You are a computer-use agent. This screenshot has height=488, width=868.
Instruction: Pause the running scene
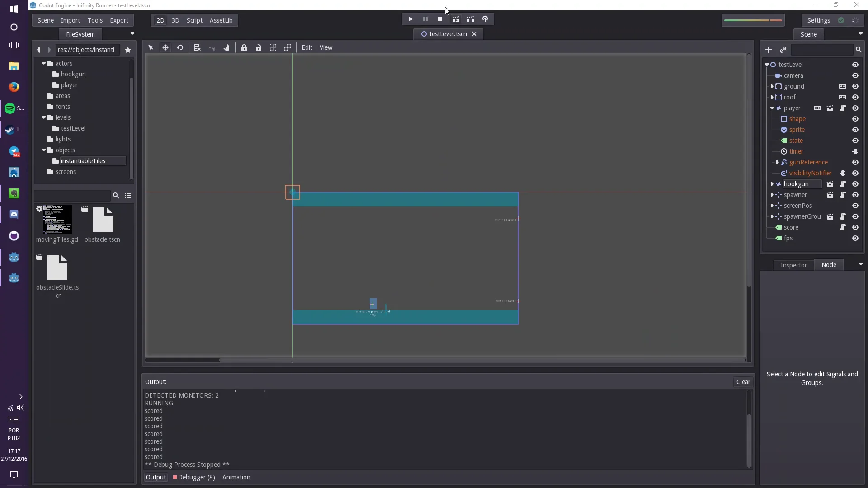[x=425, y=19]
